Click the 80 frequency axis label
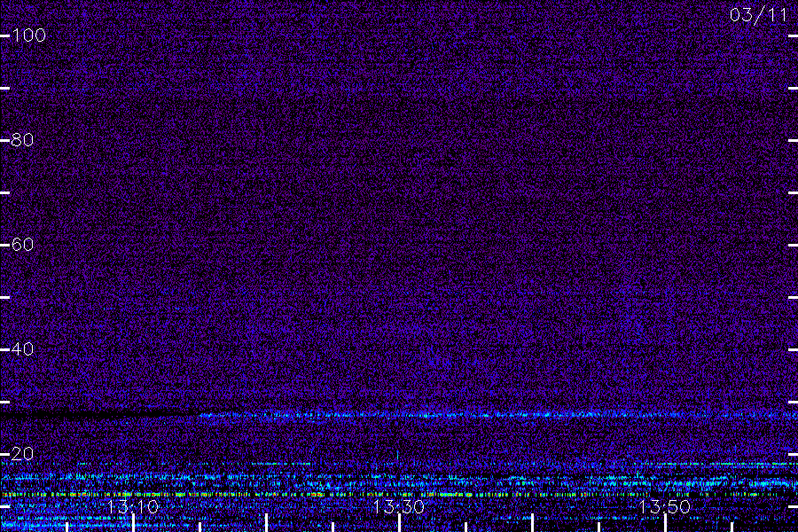 [22, 139]
